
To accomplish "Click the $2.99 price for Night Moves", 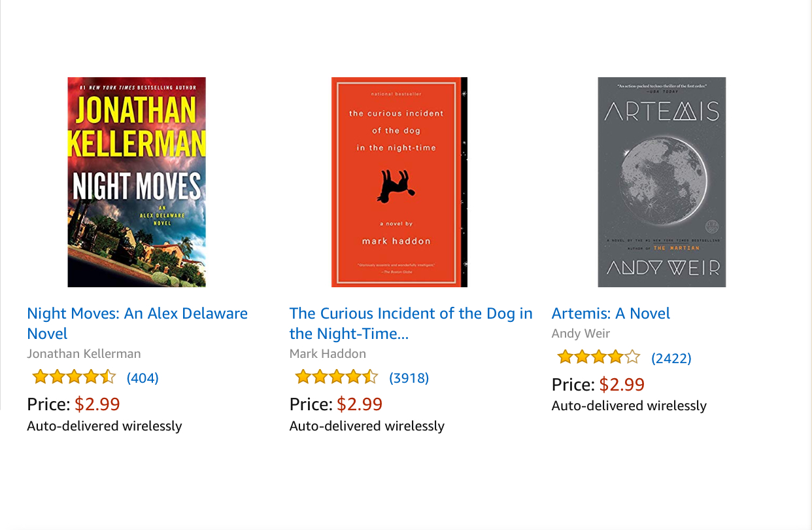I will pyautogui.click(x=97, y=404).
